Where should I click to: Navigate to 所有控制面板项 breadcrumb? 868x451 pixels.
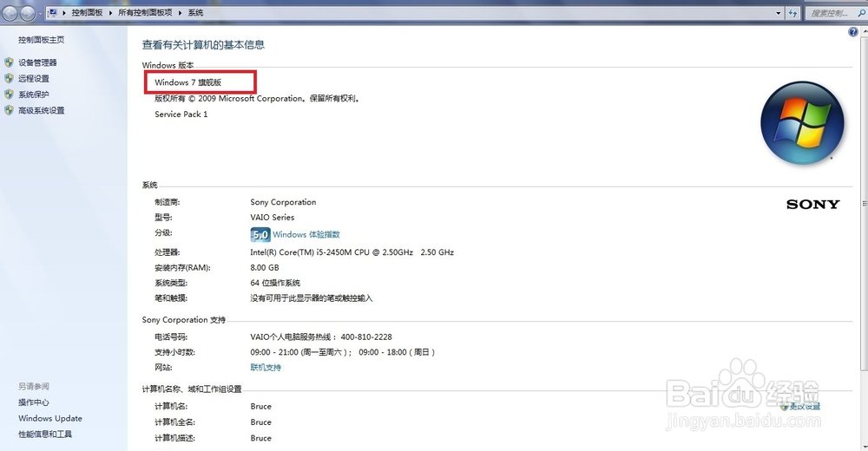(145, 13)
